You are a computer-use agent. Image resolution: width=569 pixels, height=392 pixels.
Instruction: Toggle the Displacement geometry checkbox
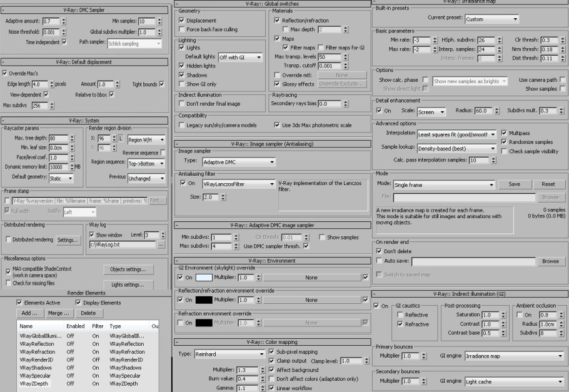[182, 21]
